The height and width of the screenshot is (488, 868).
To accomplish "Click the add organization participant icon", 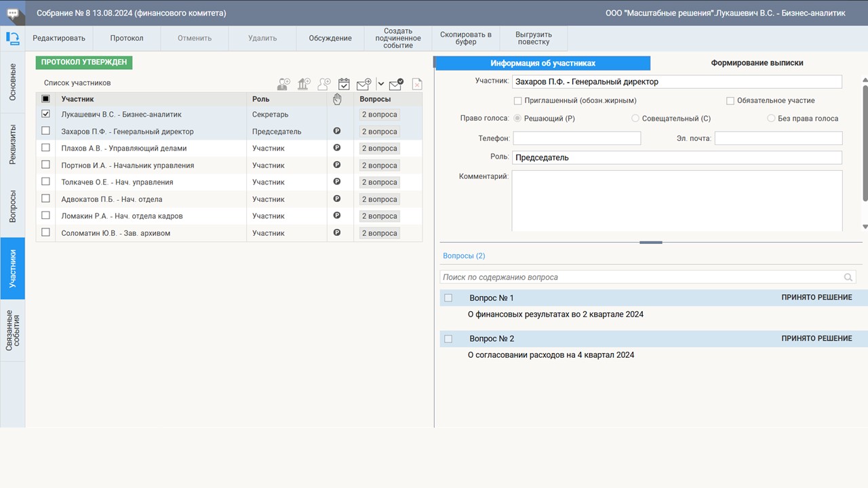I will [304, 84].
